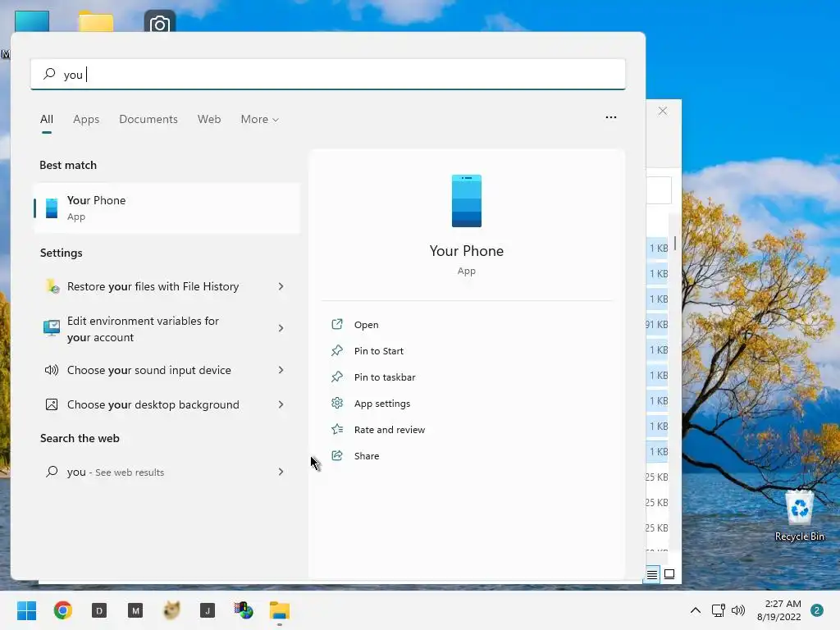Image resolution: width=840 pixels, height=630 pixels.
Task: Open the Recycle Bin desktop icon
Action: [x=799, y=515]
